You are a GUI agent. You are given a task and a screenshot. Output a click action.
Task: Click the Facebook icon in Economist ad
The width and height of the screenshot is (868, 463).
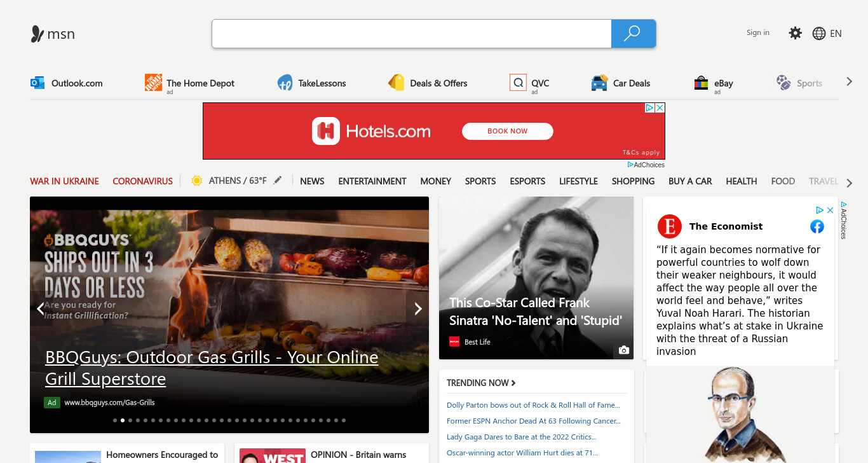point(817,226)
